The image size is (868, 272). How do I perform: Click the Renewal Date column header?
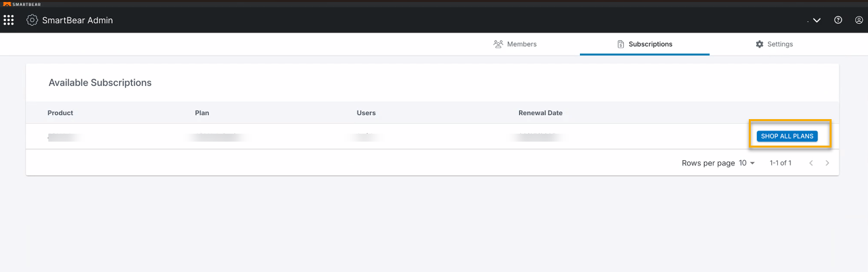(x=540, y=113)
